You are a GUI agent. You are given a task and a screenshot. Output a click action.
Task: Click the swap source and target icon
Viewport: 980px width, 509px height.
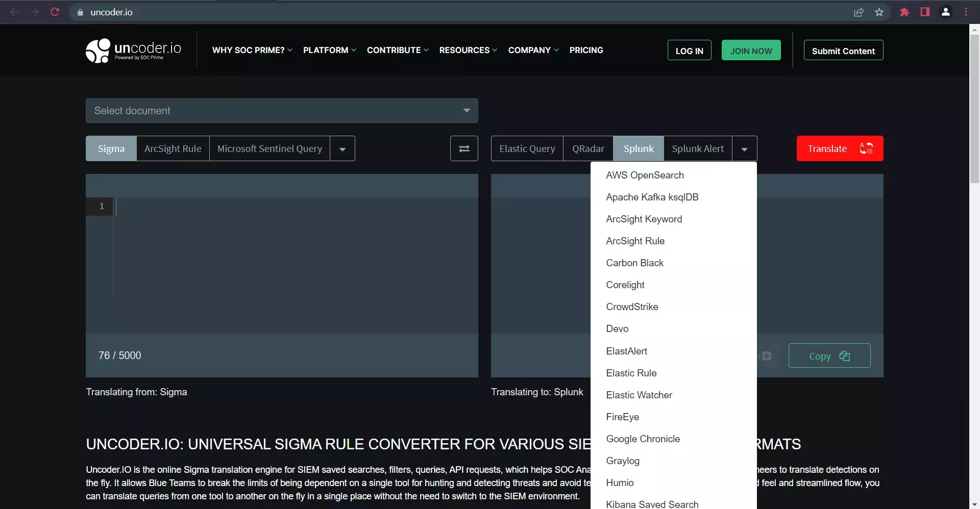tap(464, 148)
